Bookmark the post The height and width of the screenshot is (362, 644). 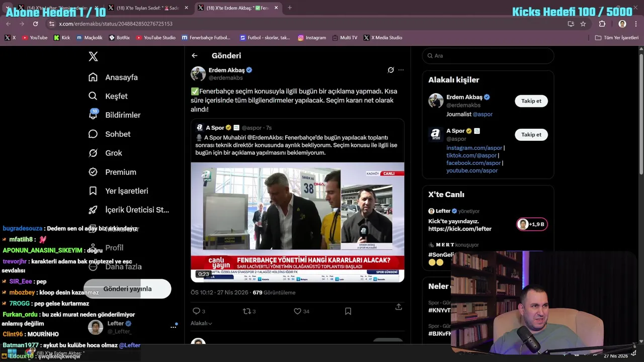point(348,311)
